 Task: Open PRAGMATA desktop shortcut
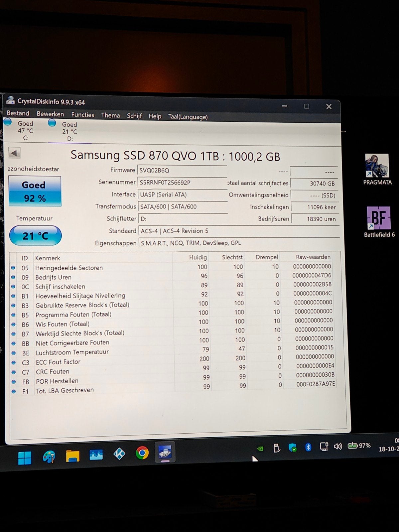click(377, 170)
